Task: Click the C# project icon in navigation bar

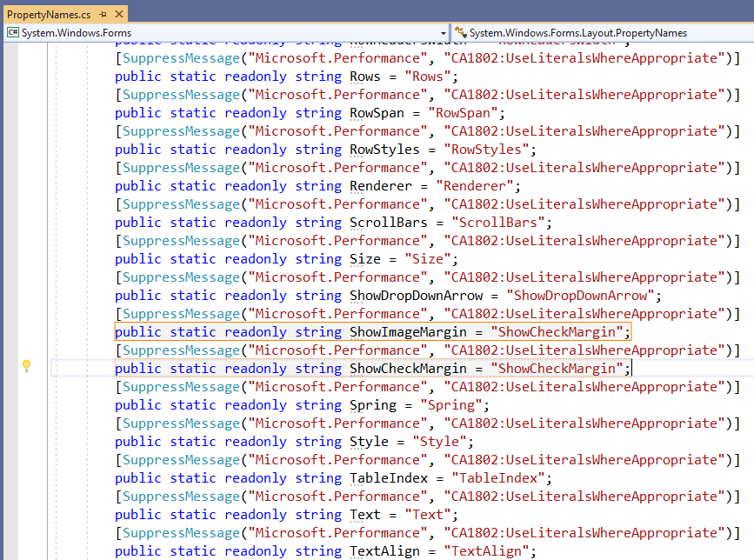Action: point(13,33)
